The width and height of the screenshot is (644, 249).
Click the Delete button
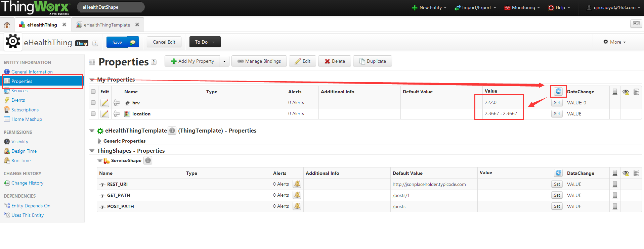[335, 61]
